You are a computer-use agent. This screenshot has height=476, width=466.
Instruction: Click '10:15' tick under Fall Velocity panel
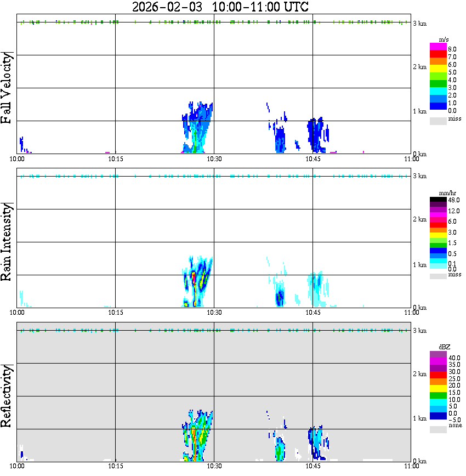click(116, 159)
